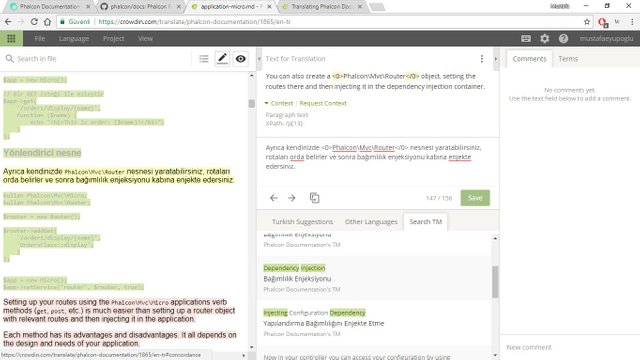
Task: Open the View menu
Action: 145,38
